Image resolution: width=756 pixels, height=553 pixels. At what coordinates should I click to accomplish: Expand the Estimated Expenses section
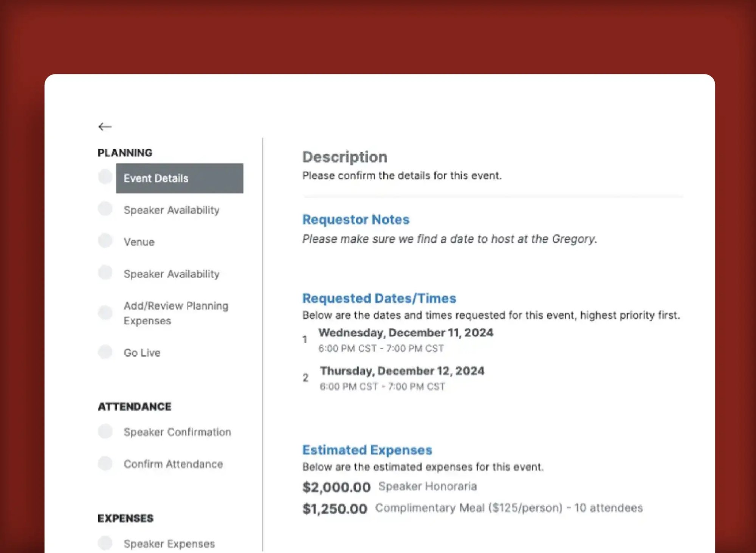click(x=367, y=450)
